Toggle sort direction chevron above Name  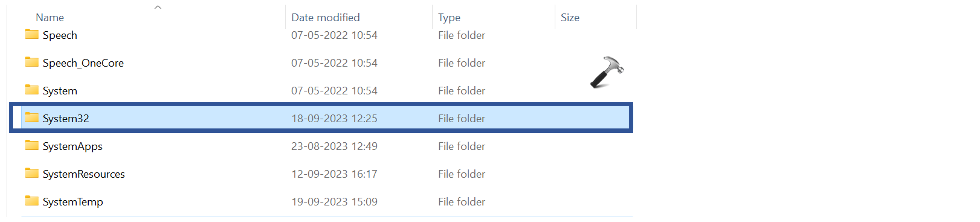[158, 7]
